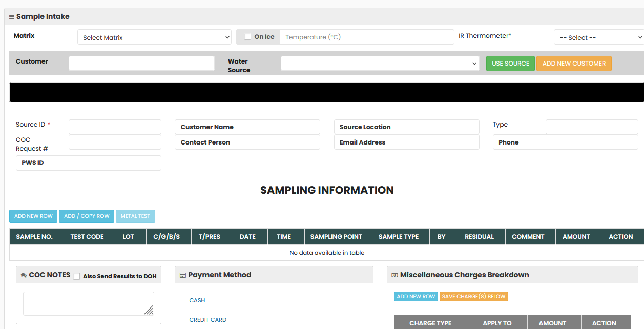Click the RESIDUAL column header
The width and height of the screenshot is (644, 329).
tap(482, 236)
